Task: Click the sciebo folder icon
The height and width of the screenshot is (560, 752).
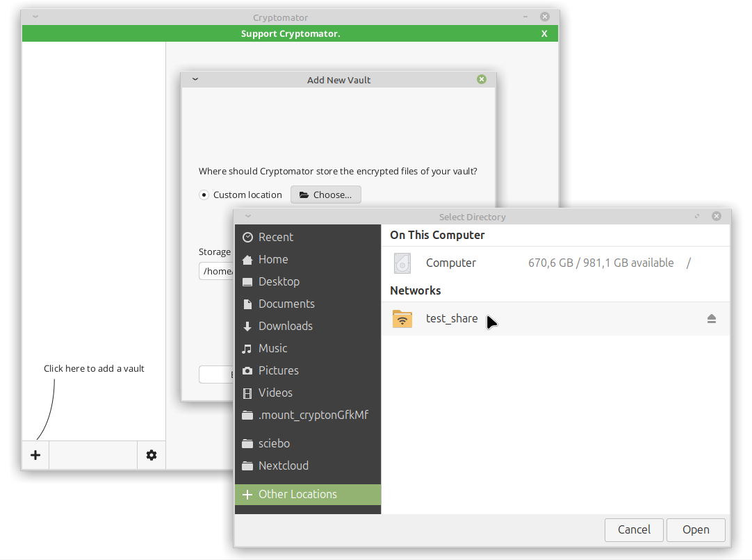Action: click(247, 444)
